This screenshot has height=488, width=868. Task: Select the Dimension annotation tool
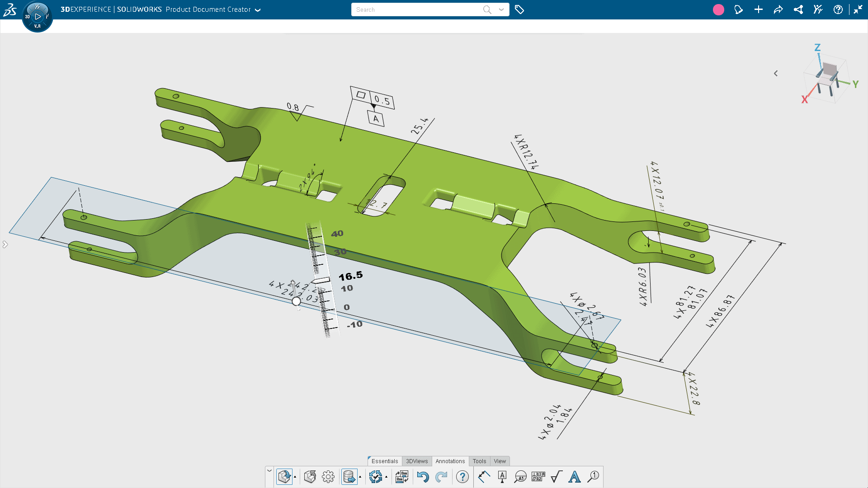484,477
